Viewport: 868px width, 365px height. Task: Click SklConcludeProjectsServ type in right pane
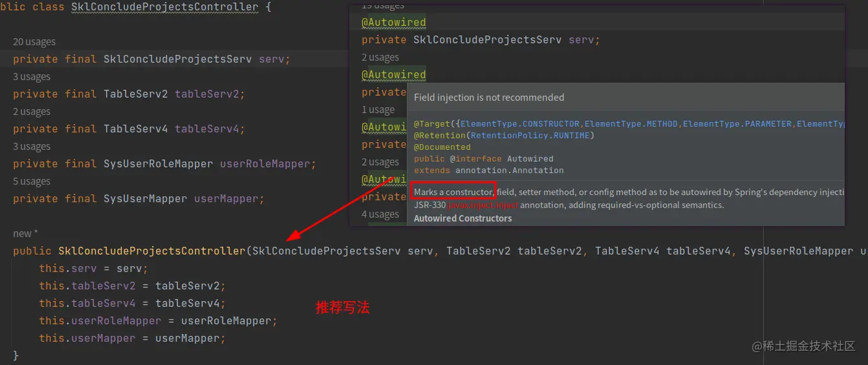(x=488, y=39)
